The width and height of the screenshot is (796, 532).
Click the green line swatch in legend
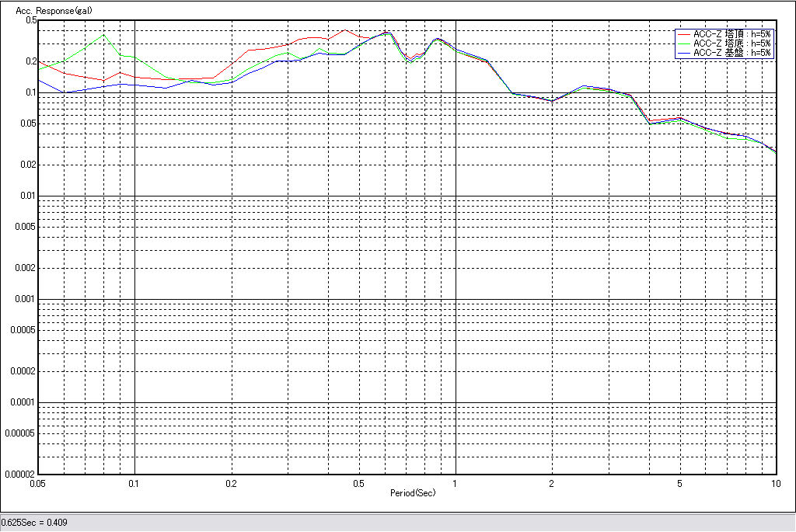pos(684,43)
